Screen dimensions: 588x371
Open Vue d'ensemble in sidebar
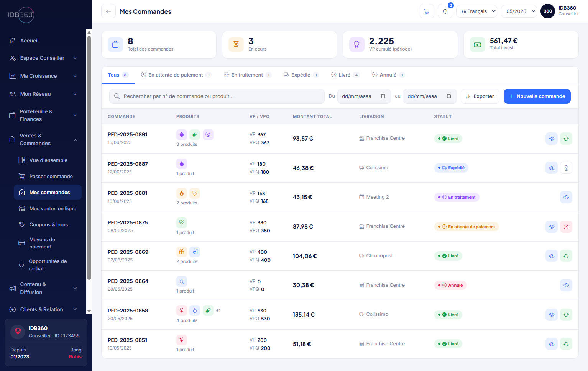click(x=48, y=160)
